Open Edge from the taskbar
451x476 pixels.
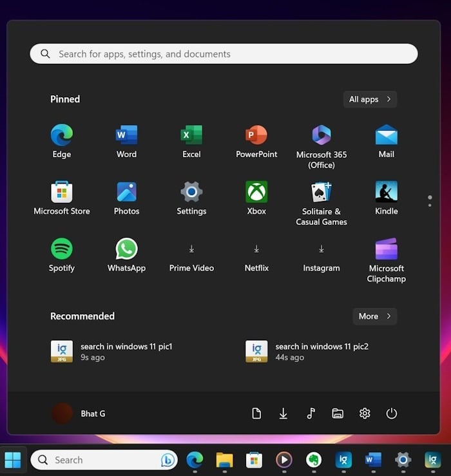(x=195, y=460)
